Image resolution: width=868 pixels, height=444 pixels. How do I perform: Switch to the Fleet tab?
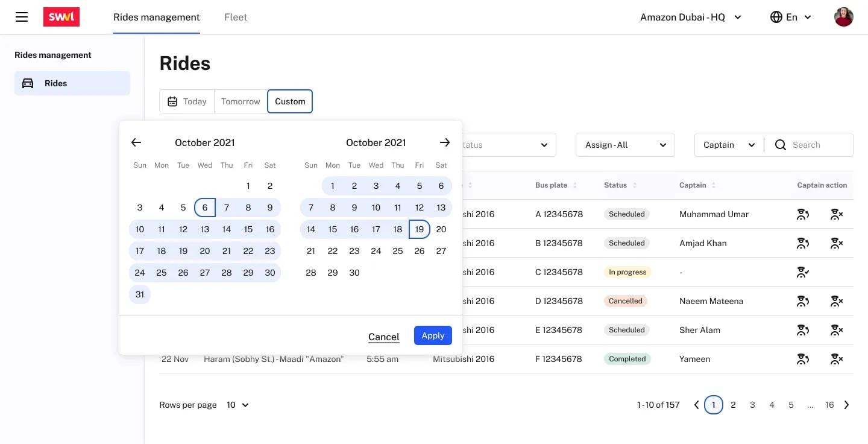(x=236, y=17)
